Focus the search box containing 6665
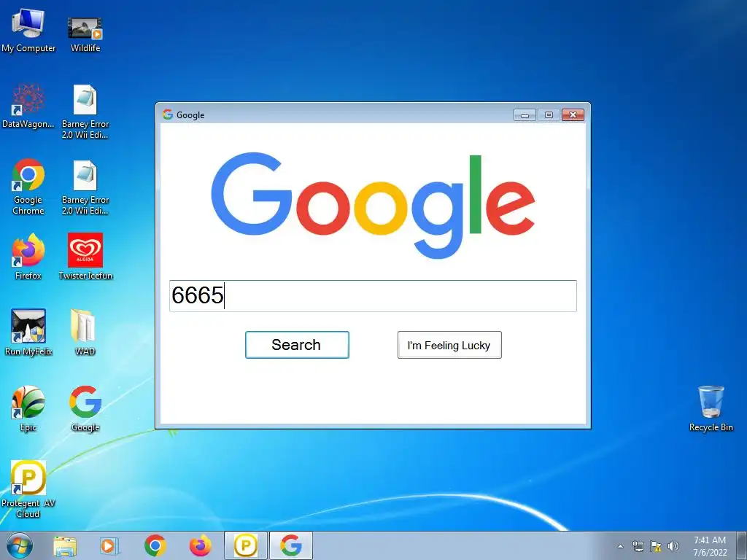This screenshot has width=747, height=560. pos(373,296)
